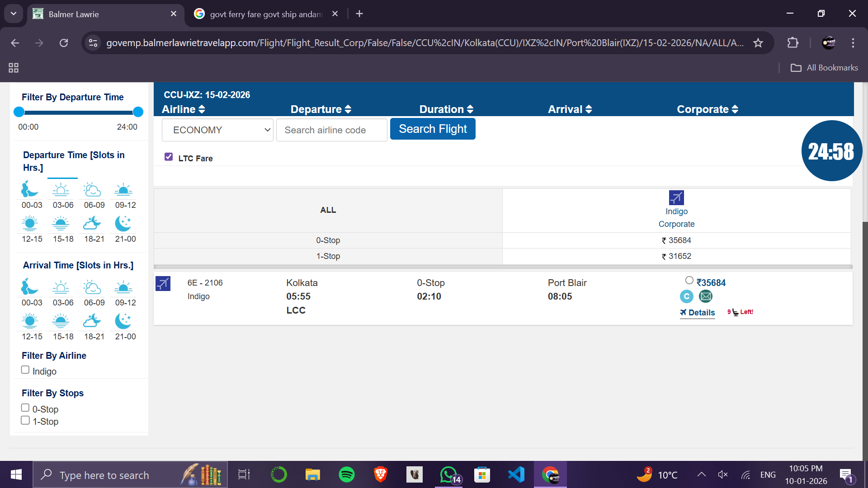
Task: Open the flight Details link
Action: point(698,313)
